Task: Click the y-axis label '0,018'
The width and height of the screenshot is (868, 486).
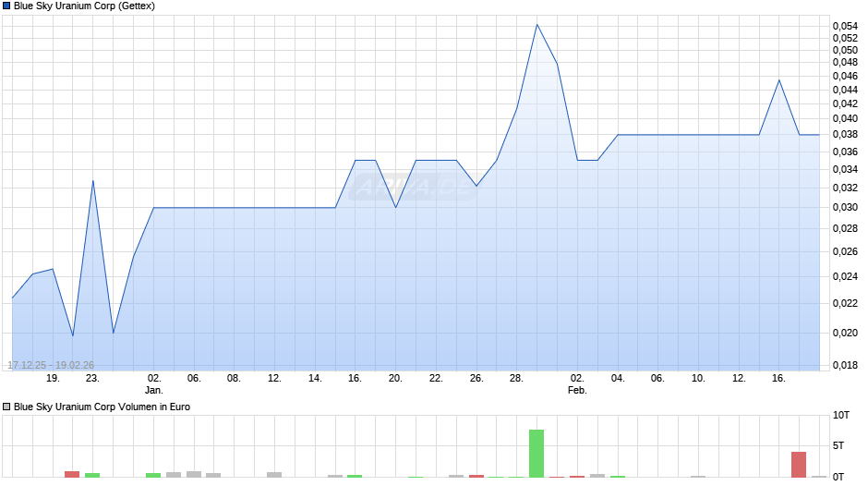Action: pyautogui.click(x=845, y=365)
